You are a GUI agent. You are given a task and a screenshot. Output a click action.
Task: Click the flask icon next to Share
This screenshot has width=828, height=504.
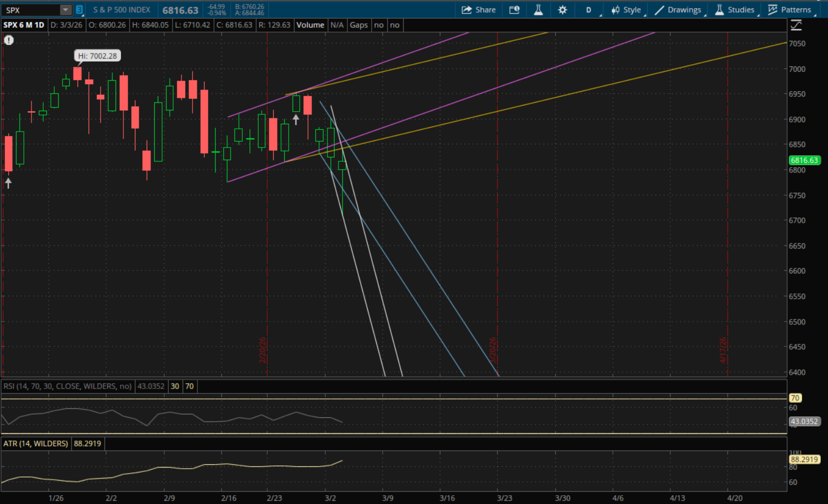coord(538,9)
